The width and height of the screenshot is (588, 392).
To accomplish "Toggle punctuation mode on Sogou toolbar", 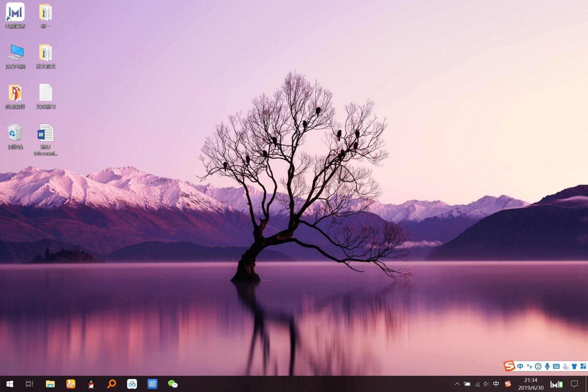I will 529,366.
